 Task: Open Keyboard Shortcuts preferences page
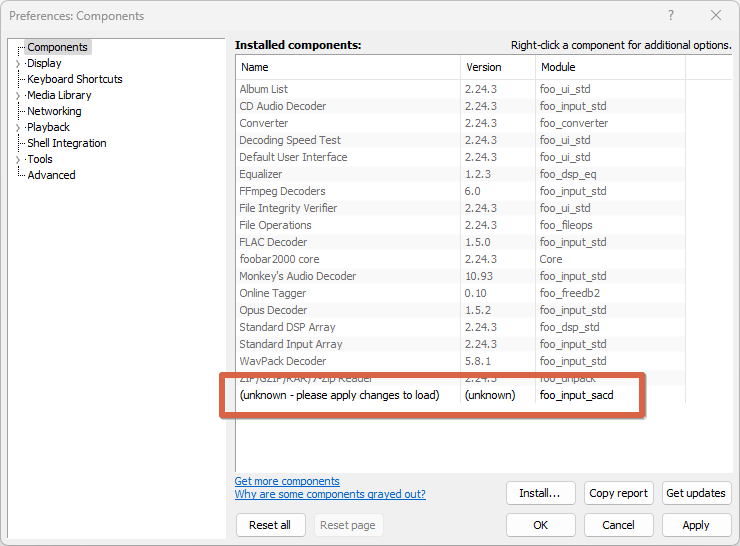point(75,79)
